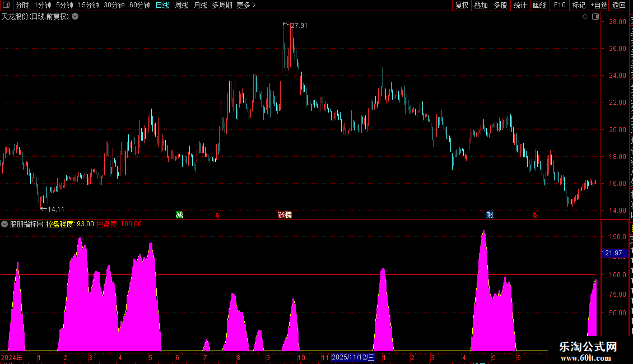The image size is (633, 364).
Task: Click the 2025/11/12/三 date marker
Action: click(353, 357)
